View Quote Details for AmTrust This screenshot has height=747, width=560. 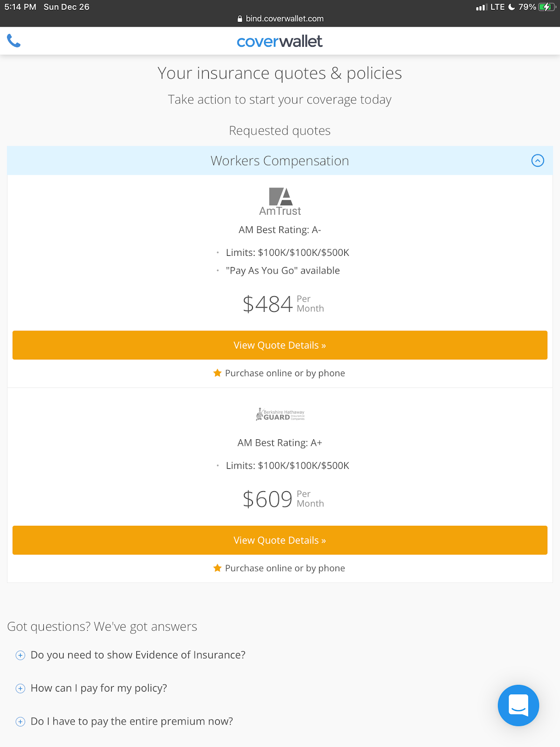[x=280, y=345]
